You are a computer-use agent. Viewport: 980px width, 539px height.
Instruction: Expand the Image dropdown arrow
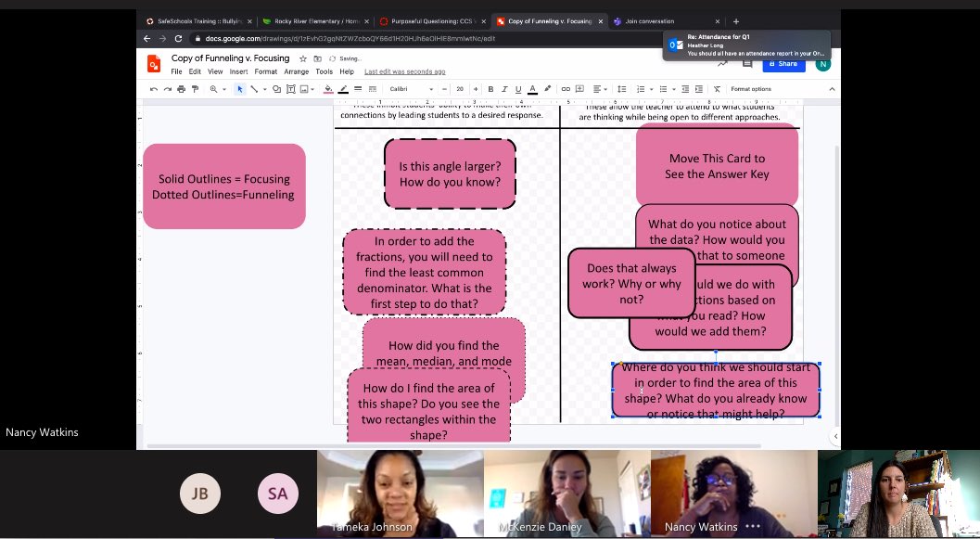313,89
